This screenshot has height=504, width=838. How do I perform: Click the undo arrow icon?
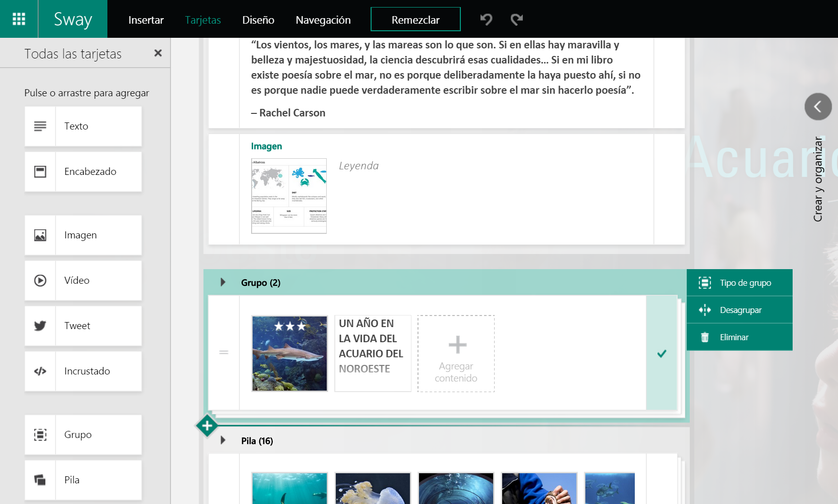pyautogui.click(x=486, y=20)
